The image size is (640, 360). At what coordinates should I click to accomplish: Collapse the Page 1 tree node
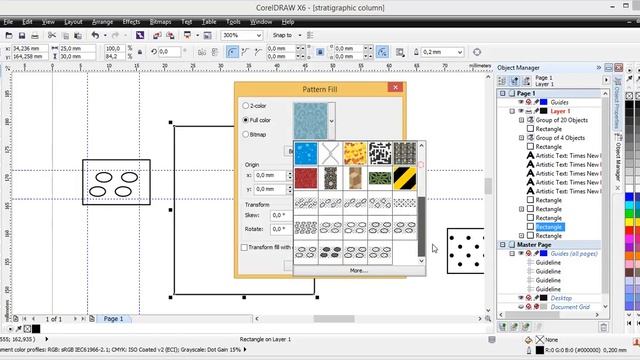coord(502,93)
